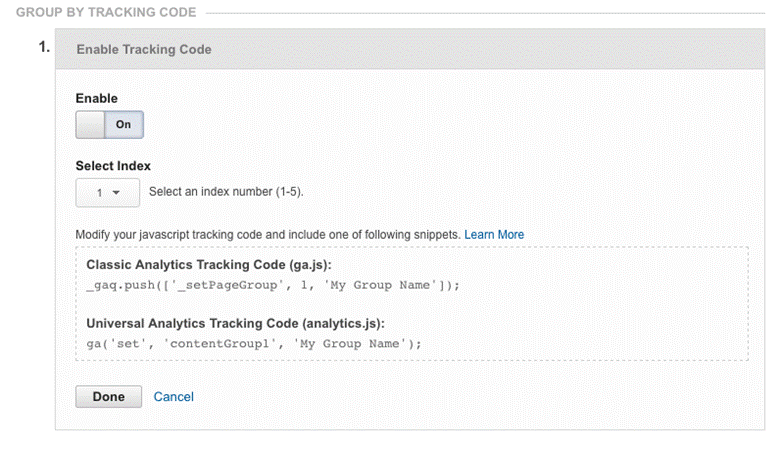
Task: Click the Universal Analytics Tracking Code heading
Action: click(236, 324)
